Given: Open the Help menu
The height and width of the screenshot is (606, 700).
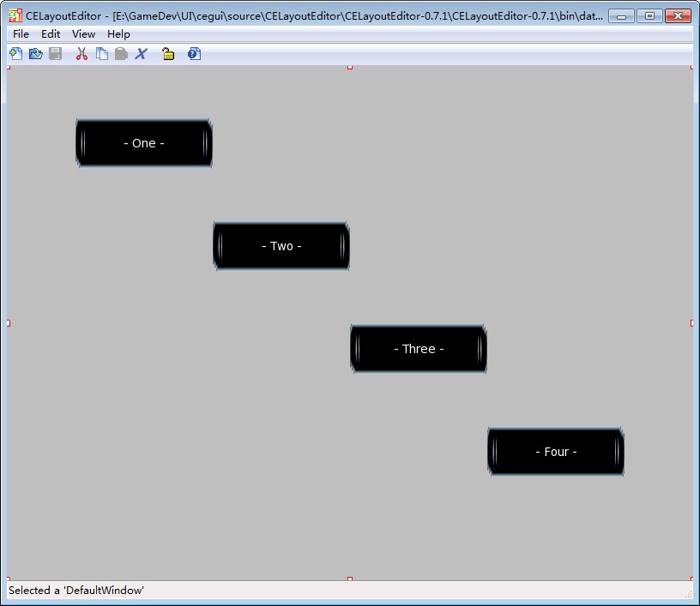Looking at the screenshot, I should [118, 34].
